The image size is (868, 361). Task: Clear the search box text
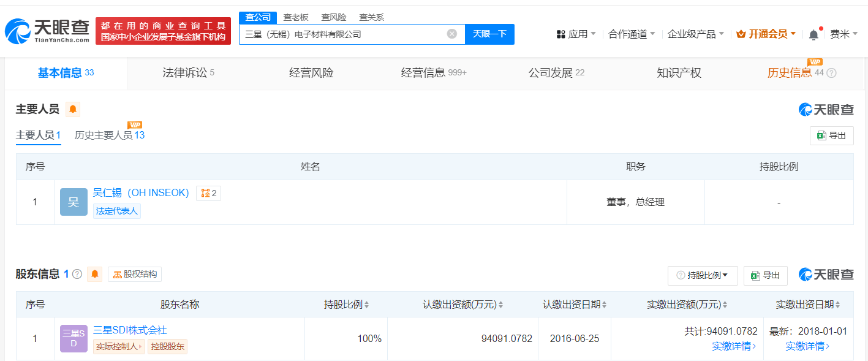pos(452,34)
